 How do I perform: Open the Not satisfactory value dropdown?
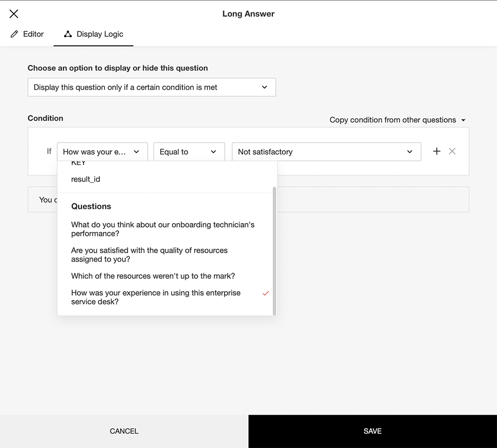[327, 152]
